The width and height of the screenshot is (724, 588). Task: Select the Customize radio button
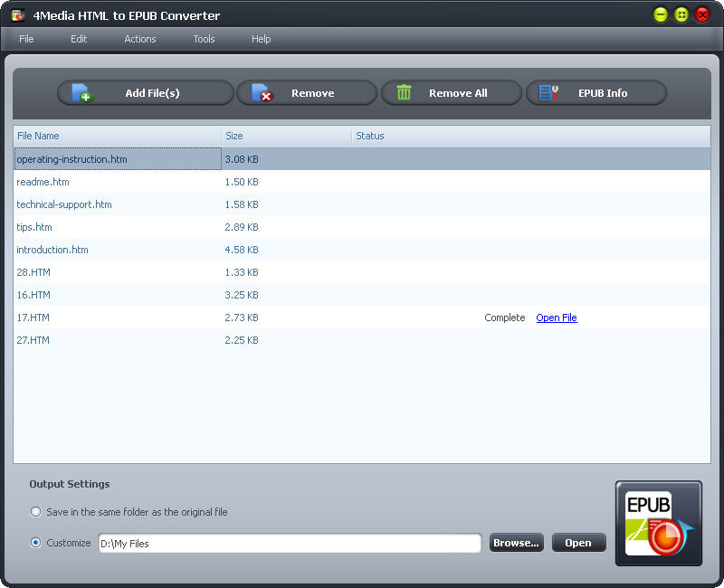tap(35, 543)
